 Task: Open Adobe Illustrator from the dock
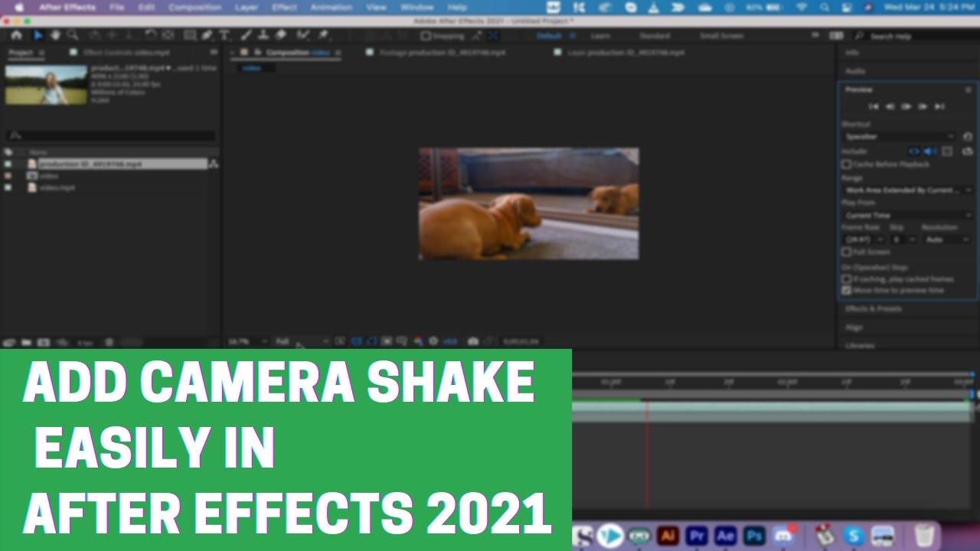pos(668,535)
